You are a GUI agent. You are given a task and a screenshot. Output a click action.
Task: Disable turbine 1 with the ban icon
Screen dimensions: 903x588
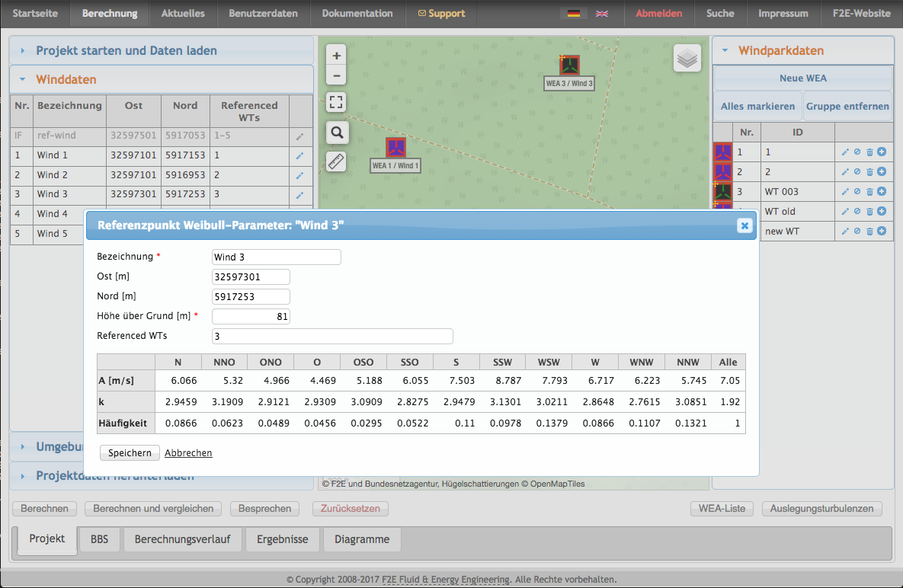coord(857,152)
